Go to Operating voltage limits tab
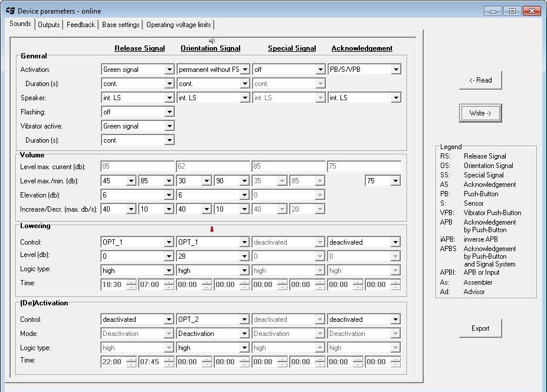 179,25
